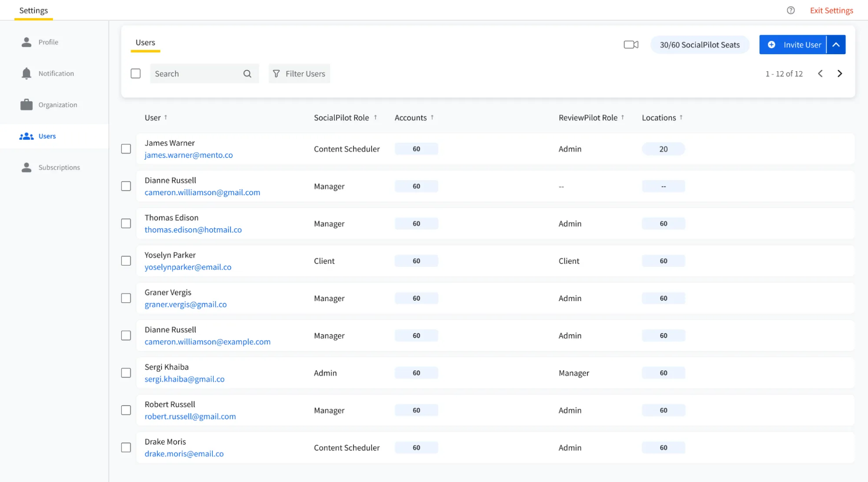Open Subscriptions in the sidebar menu
The image size is (868, 482).
coord(59,167)
